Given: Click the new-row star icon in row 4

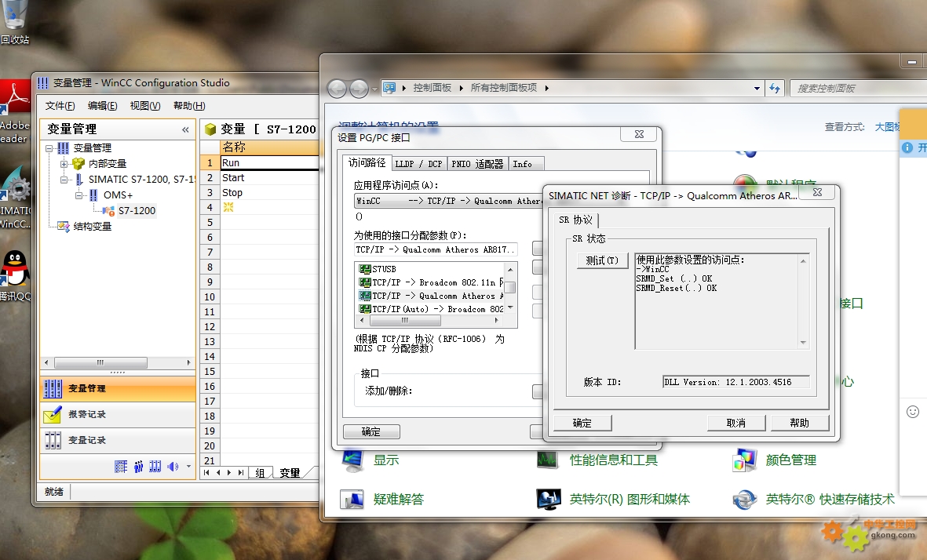Looking at the screenshot, I should click(228, 207).
